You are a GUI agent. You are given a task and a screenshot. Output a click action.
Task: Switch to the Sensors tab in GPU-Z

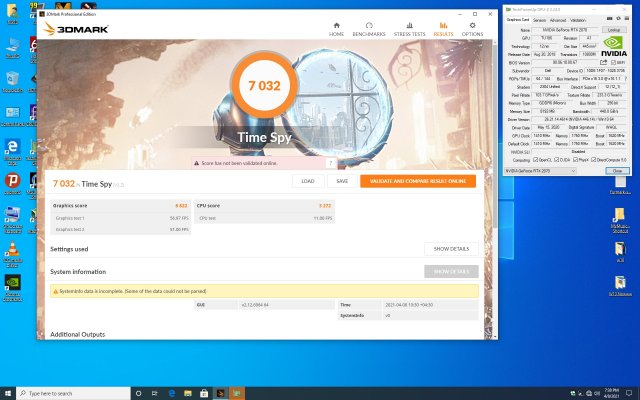coord(538,19)
